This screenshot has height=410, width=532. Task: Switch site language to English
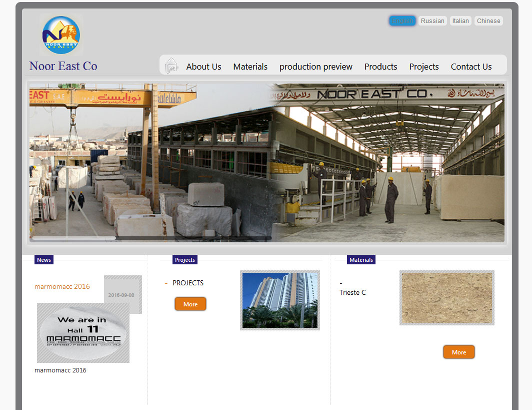pos(402,21)
